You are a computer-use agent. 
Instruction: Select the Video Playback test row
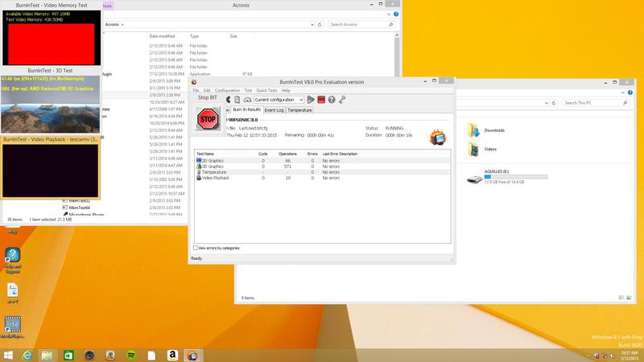(323, 178)
